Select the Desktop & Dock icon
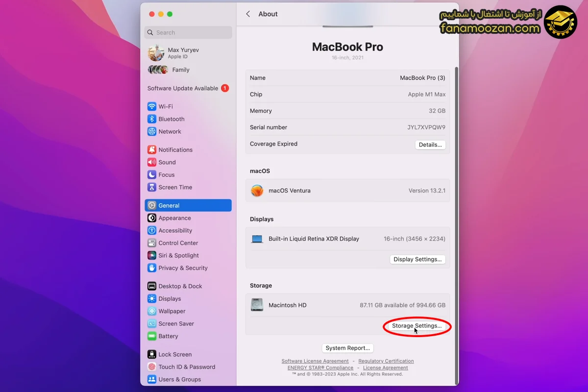 [152, 286]
